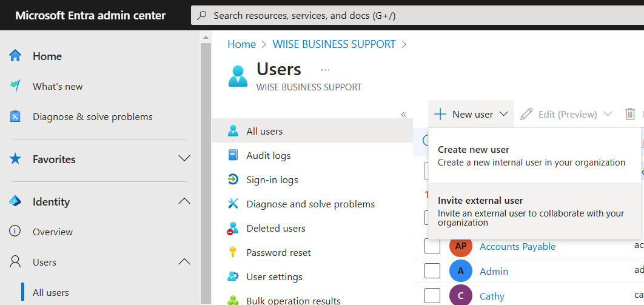Click the Diagnose & solve problems clipboard icon

point(15,116)
